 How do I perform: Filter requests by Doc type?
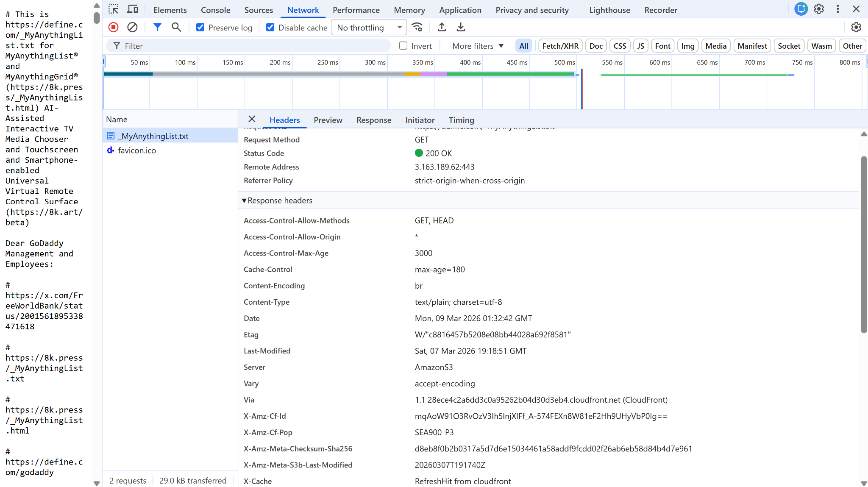tap(596, 46)
